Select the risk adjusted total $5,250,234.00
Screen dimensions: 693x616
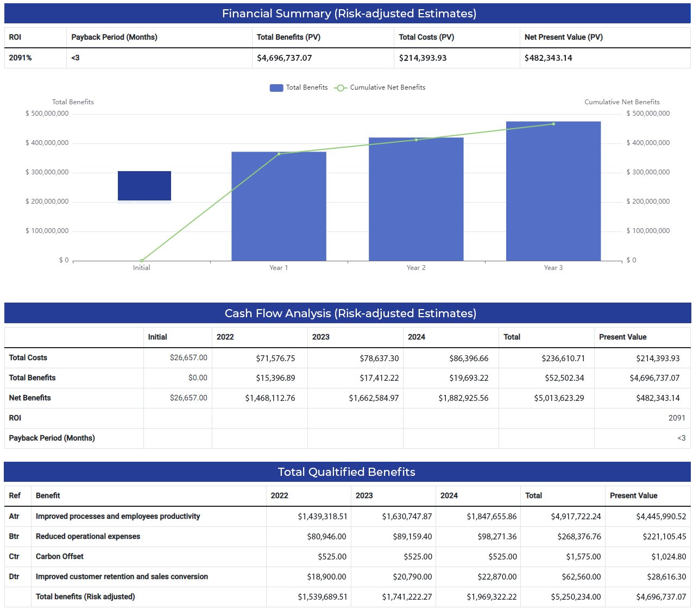click(x=576, y=597)
